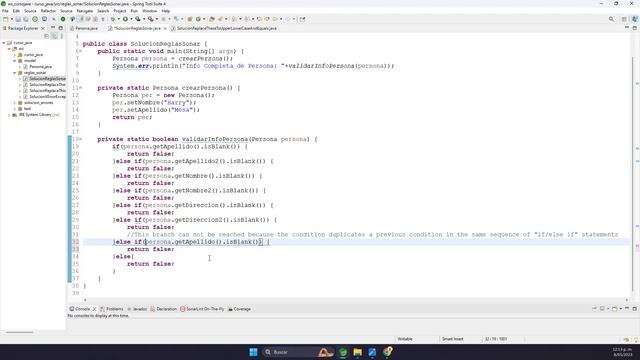Viewport: 640px width, 360px height.
Task: Minimize the editor area
Action: [x=627, y=28]
